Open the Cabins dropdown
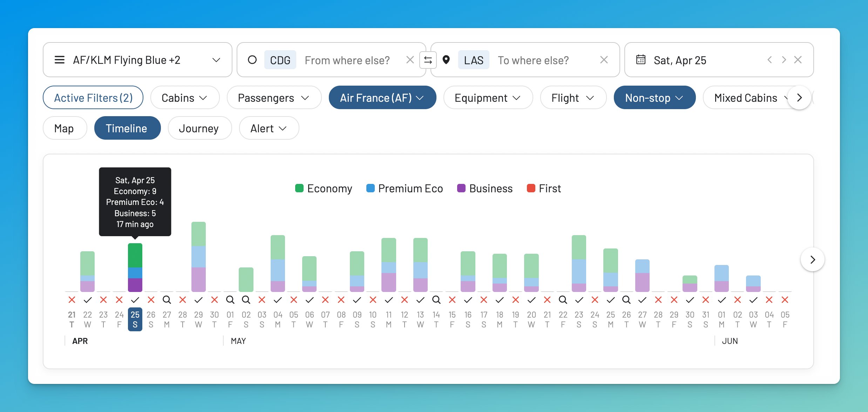The height and width of the screenshot is (412, 868). pyautogui.click(x=185, y=98)
